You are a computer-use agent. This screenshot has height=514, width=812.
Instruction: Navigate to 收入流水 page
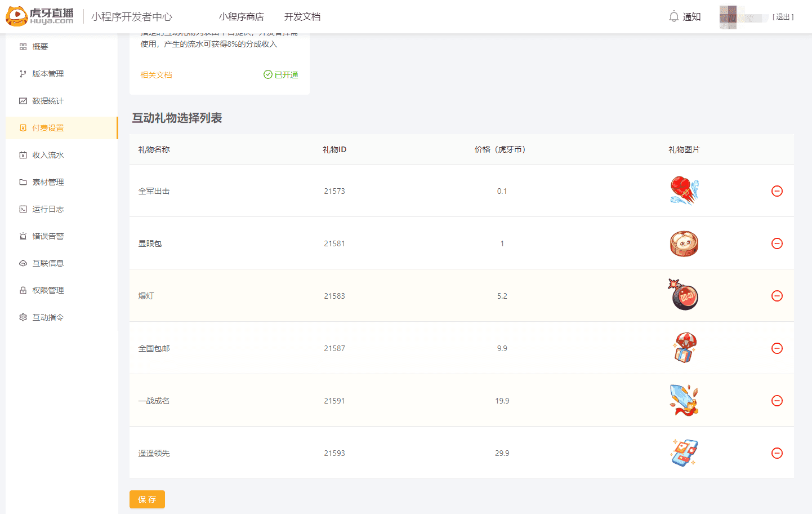point(48,155)
